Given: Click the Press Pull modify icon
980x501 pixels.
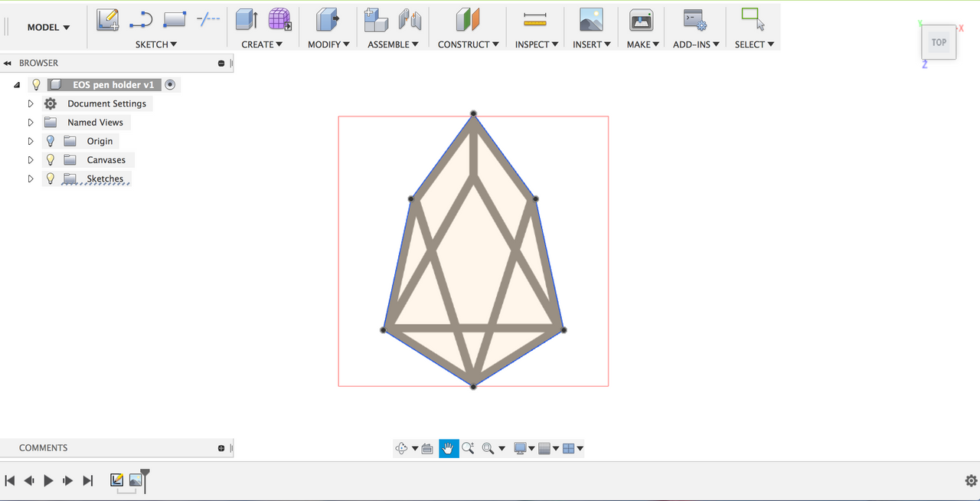Looking at the screenshot, I should coord(328,20).
